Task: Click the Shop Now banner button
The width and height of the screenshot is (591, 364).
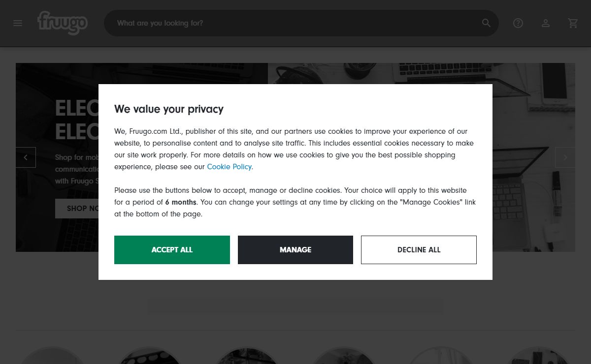Action: tap(77, 209)
